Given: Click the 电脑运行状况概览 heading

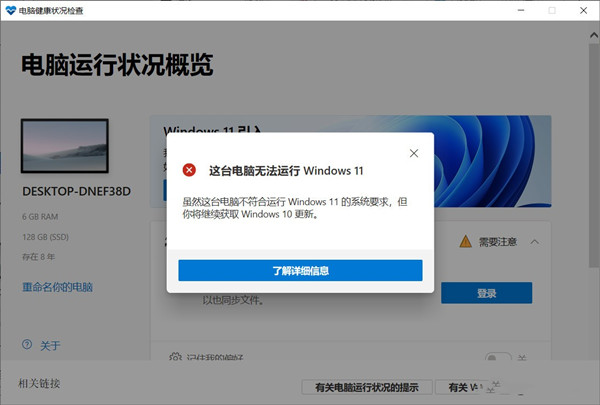Looking at the screenshot, I should 117,65.
